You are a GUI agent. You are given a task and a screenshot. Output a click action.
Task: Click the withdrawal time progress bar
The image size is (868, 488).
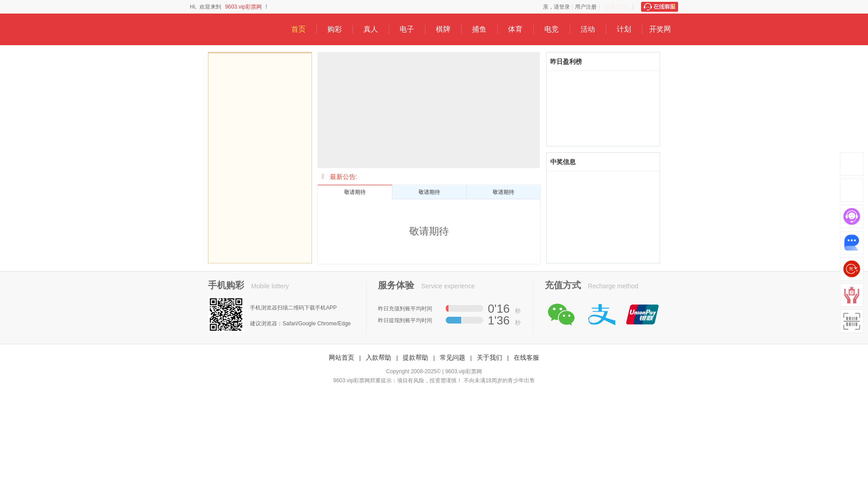pos(464,320)
